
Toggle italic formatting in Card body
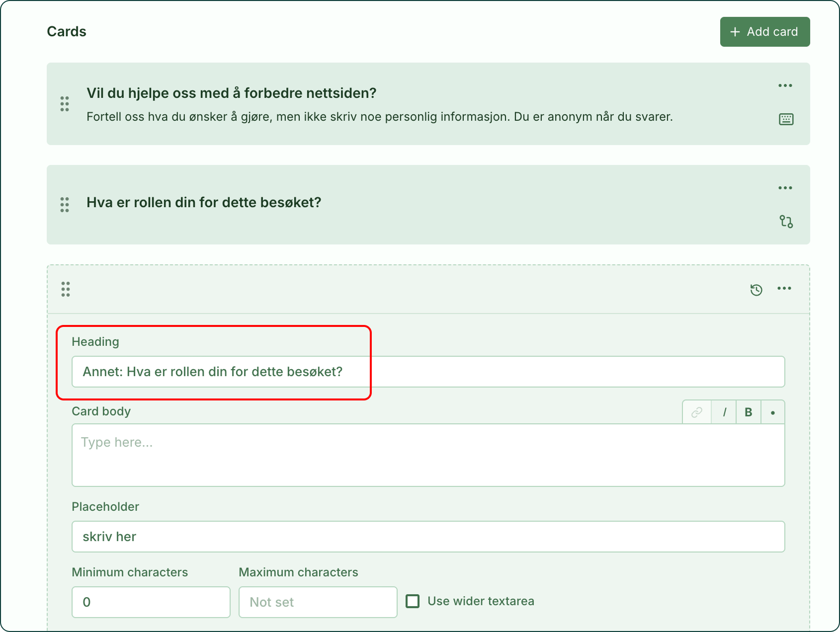click(x=724, y=412)
